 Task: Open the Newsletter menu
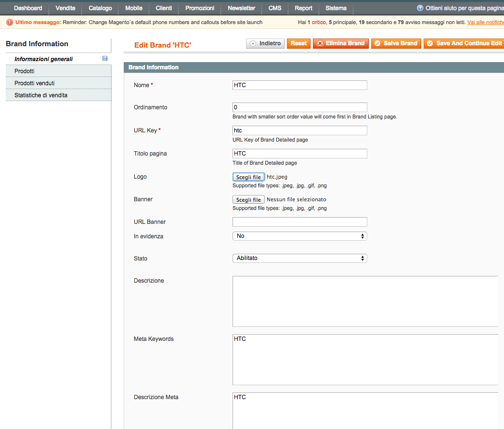click(241, 8)
